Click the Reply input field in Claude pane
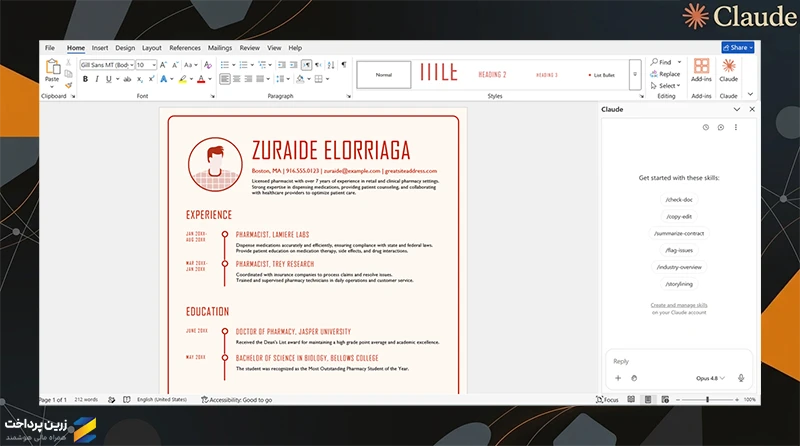This screenshot has width=800, height=446. point(679,361)
